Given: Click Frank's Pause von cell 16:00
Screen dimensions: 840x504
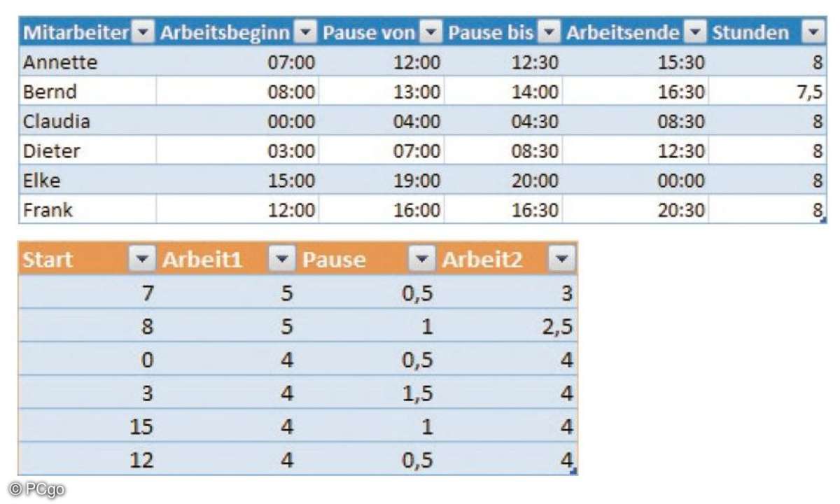Looking at the screenshot, I should click(381, 209).
